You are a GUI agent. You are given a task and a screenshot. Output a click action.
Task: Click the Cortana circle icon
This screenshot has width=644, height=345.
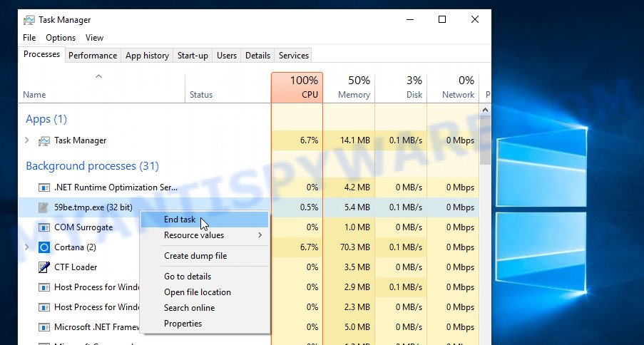tap(44, 247)
